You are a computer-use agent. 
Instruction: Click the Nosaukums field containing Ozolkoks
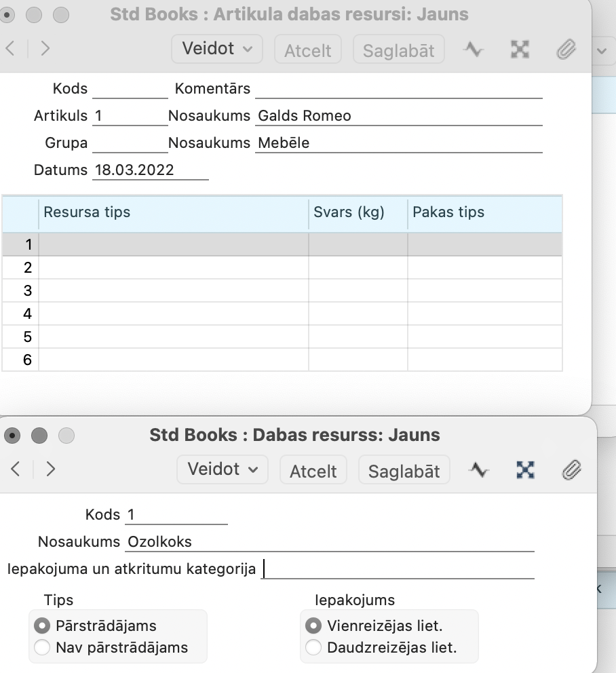click(x=329, y=542)
